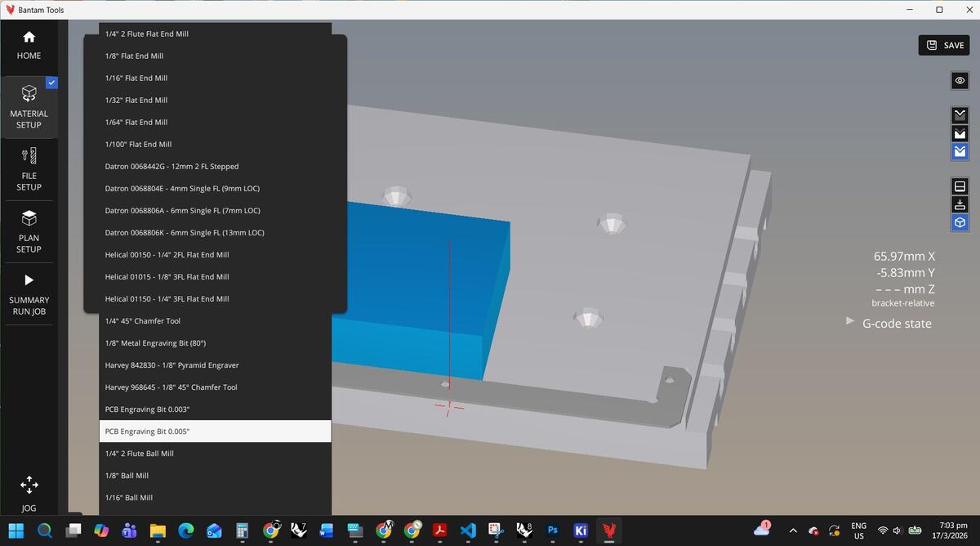Viewport: 980px width, 546px height.
Task: Open Visual Studio Code from taskbar
Action: point(468,530)
